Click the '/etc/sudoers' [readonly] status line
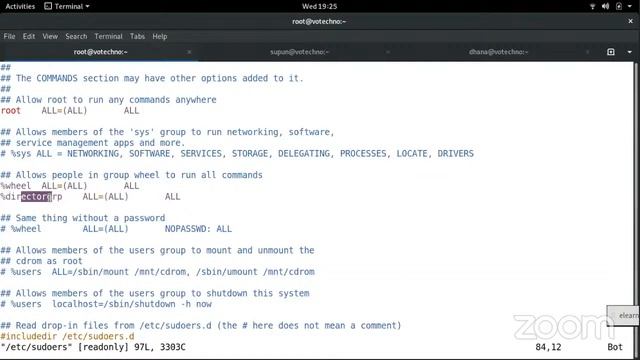 93,347
